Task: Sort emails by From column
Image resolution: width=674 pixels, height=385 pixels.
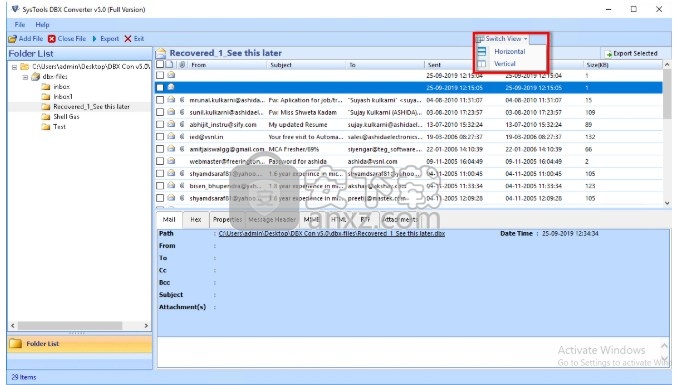Action: point(227,65)
